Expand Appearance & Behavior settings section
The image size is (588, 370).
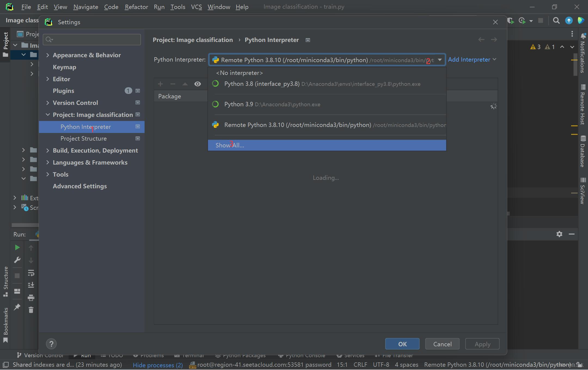(48, 55)
